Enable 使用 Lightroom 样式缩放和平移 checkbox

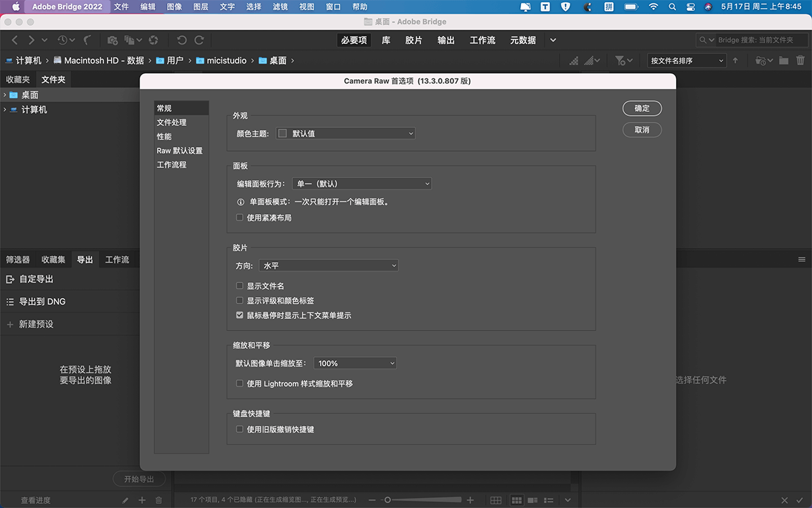[x=240, y=383]
